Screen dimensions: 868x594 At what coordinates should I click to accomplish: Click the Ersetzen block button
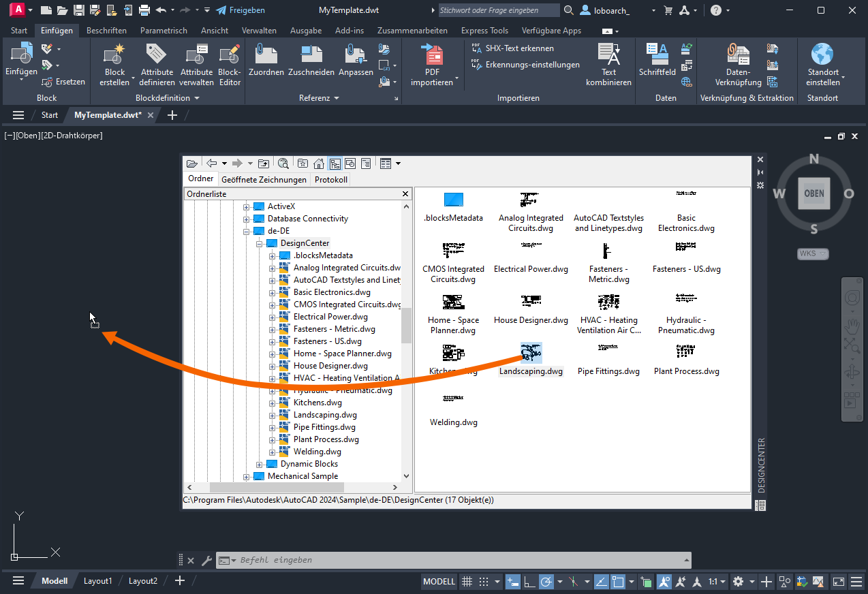(63, 82)
